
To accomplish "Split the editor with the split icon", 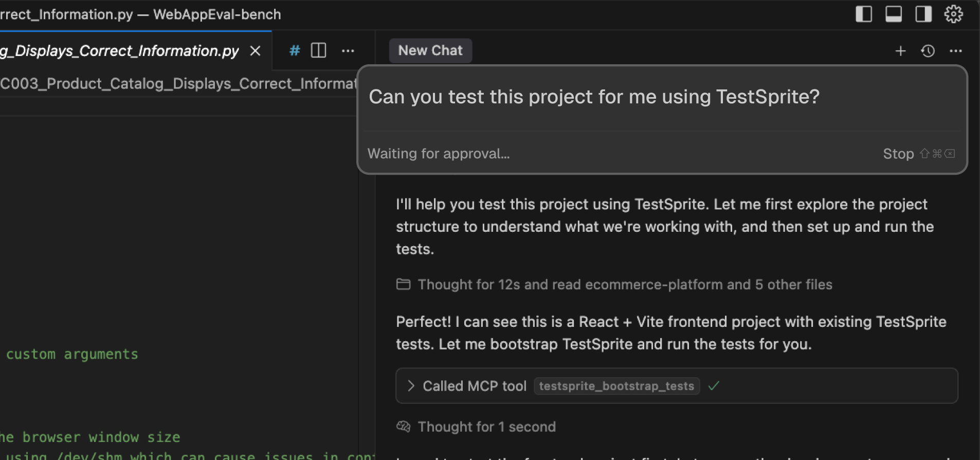I will point(319,50).
